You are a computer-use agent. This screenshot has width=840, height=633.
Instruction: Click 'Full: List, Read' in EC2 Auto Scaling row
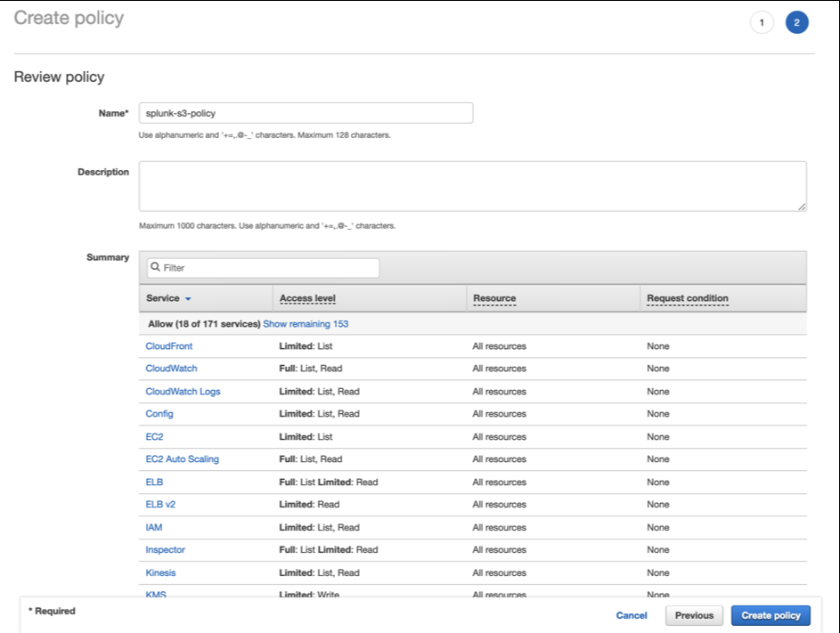point(310,459)
